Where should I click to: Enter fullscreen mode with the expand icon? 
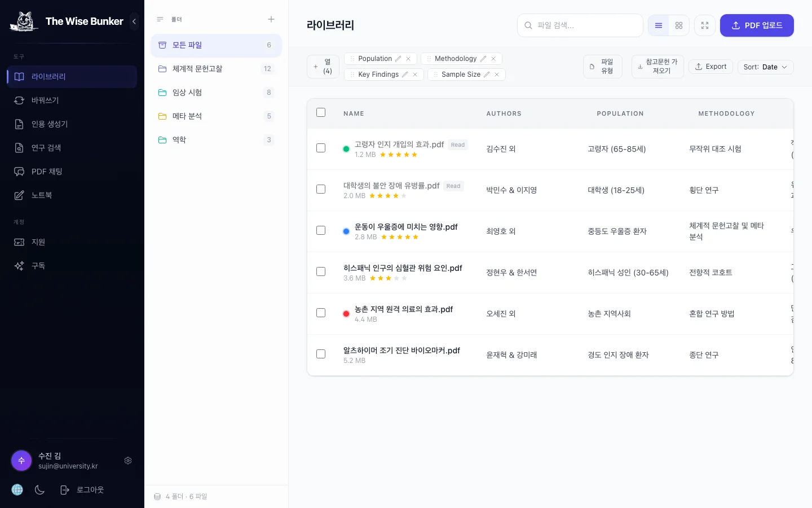[x=704, y=25]
